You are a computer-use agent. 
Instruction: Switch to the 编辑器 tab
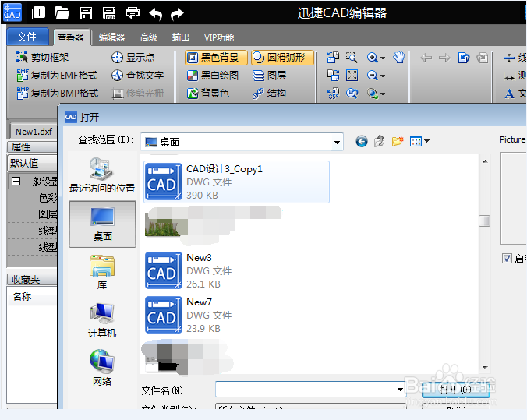(111, 37)
